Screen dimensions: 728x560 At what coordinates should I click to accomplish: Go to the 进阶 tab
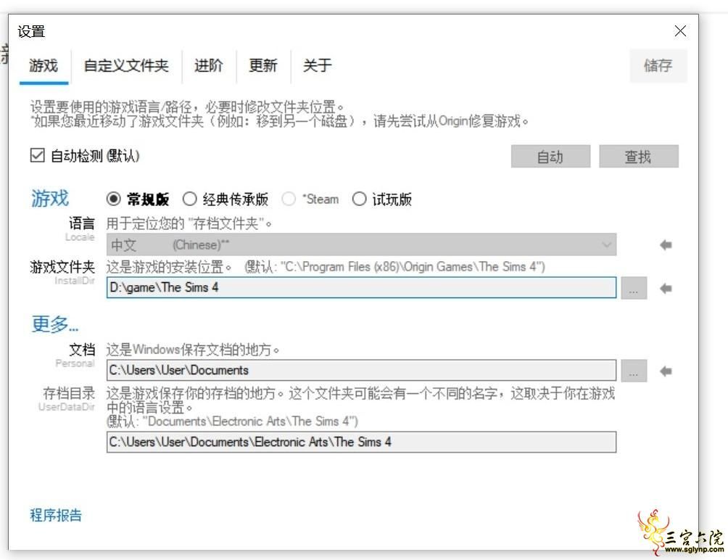pos(208,65)
